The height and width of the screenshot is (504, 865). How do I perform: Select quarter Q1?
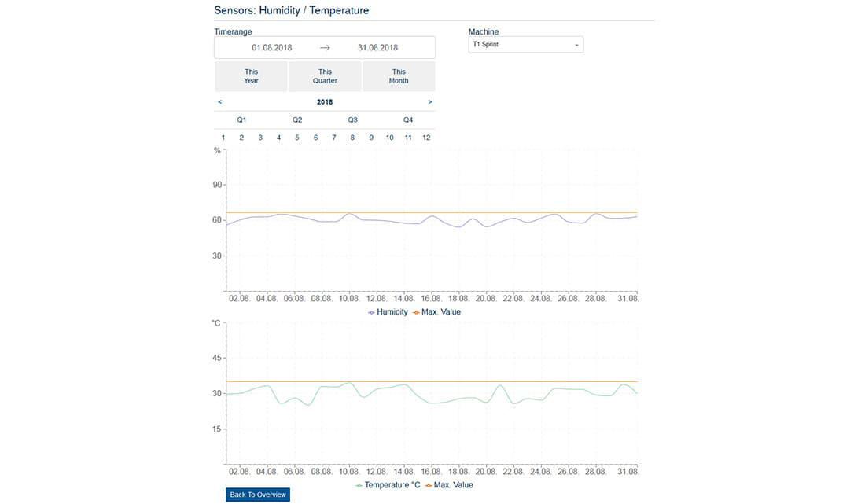coord(242,120)
